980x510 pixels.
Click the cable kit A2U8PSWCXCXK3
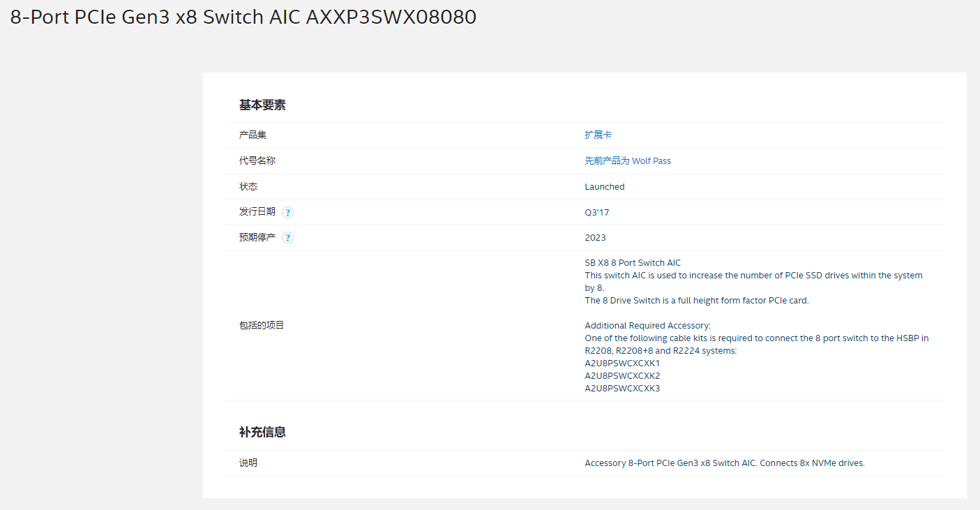(622, 389)
